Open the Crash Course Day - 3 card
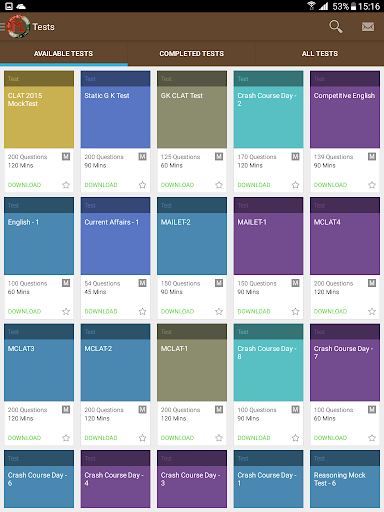Screen dimensions: 384x512 192,479
